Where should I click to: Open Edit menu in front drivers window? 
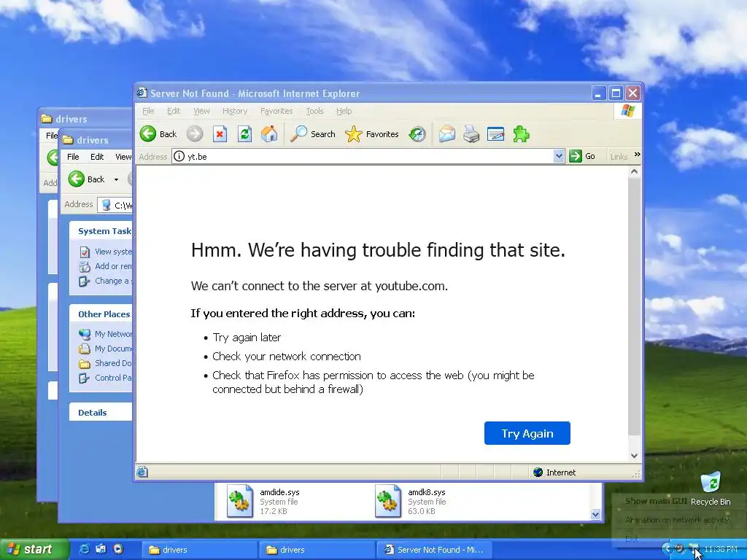click(x=97, y=157)
